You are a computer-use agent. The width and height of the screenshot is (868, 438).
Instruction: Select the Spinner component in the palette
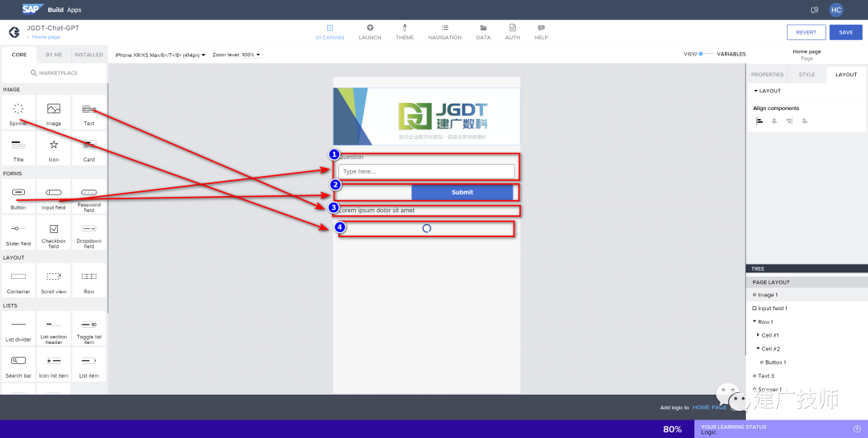coord(18,113)
